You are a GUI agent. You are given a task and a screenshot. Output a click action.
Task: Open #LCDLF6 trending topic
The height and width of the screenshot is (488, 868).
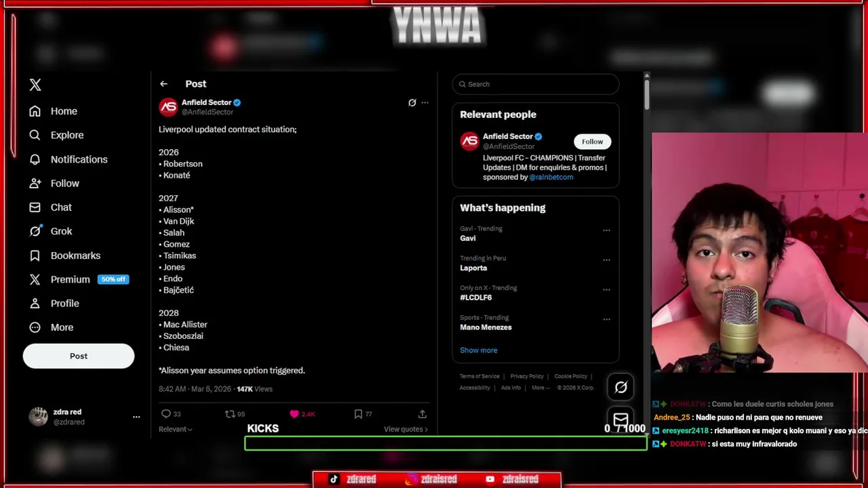(x=475, y=298)
